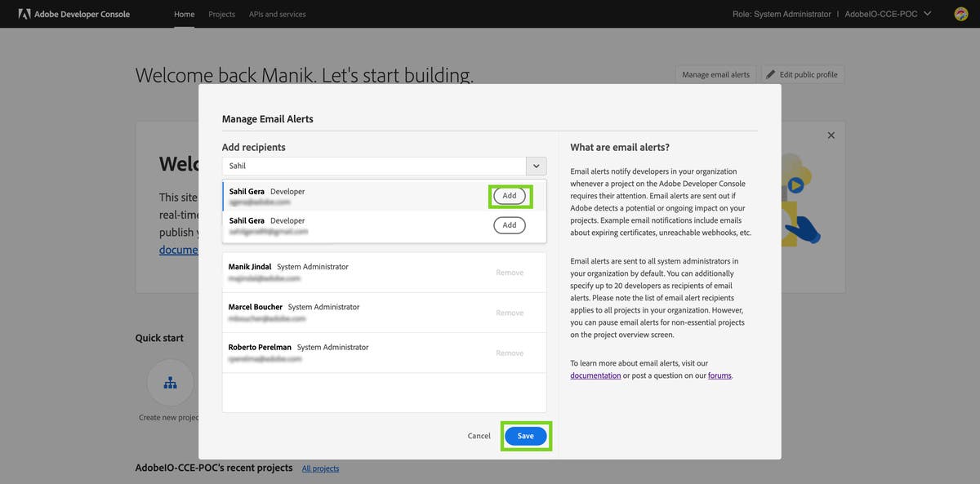
Task: Open the AdobeIO-CCE-POC organization switcher
Action: [x=888, y=14]
